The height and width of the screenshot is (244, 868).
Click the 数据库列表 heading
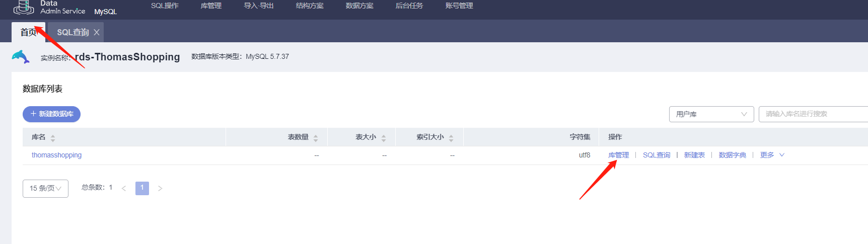click(x=42, y=89)
